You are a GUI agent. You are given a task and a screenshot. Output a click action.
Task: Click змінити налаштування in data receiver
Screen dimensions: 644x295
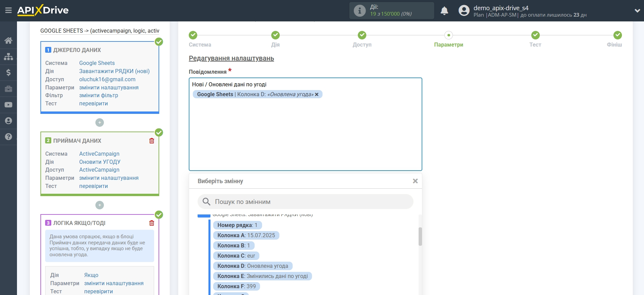point(109,178)
